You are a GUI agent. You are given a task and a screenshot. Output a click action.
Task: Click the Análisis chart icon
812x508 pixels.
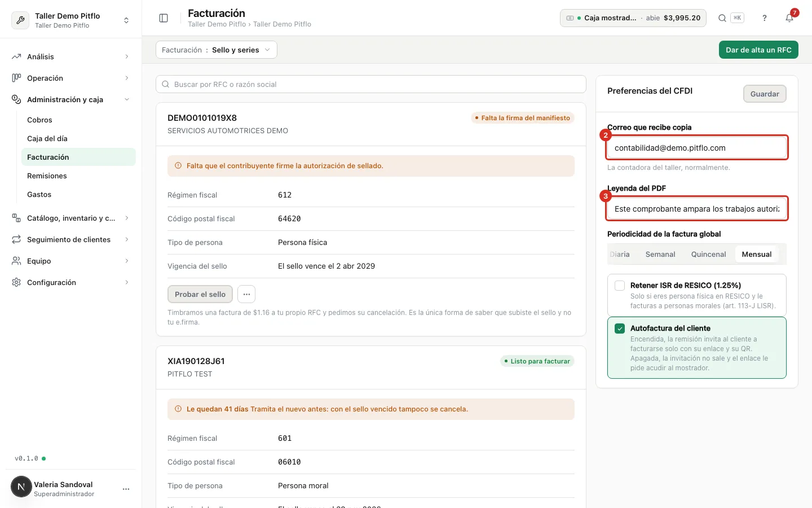click(16, 56)
